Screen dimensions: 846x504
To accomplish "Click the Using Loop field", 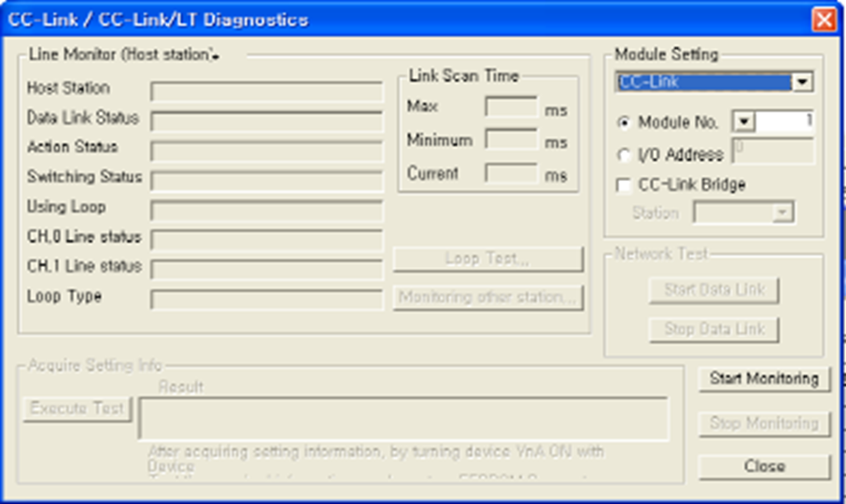I will coord(267,210).
